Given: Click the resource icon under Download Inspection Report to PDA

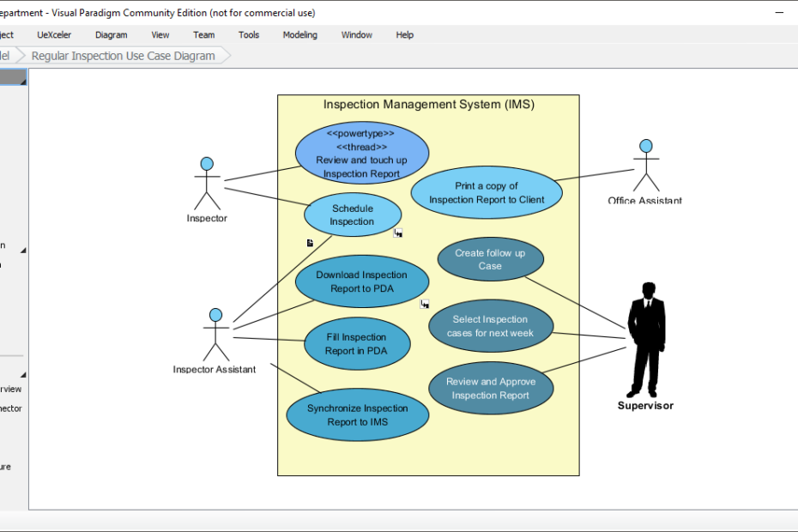Looking at the screenshot, I should (x=423, y=302).
